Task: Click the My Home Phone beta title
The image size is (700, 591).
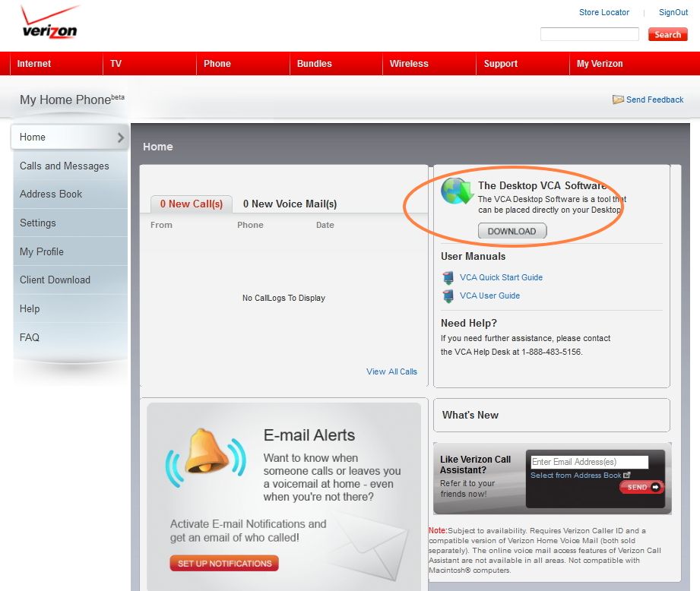Action: [x=72, y=99]
